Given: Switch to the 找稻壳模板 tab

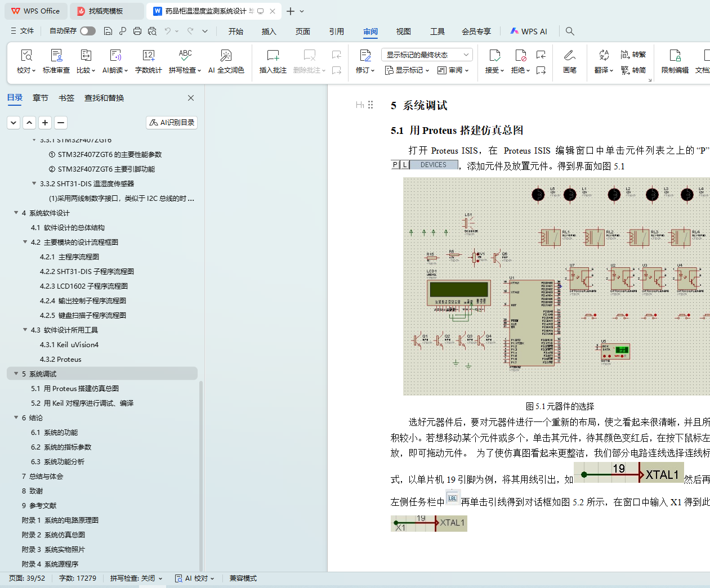Looking at the screenshot, I should [x=106, y=11].
